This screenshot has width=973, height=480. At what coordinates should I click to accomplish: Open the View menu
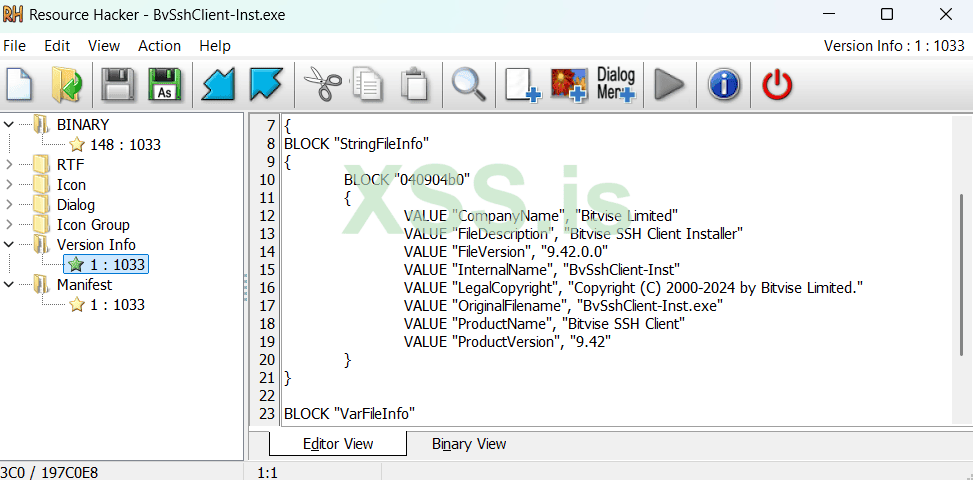coord(104,46)
